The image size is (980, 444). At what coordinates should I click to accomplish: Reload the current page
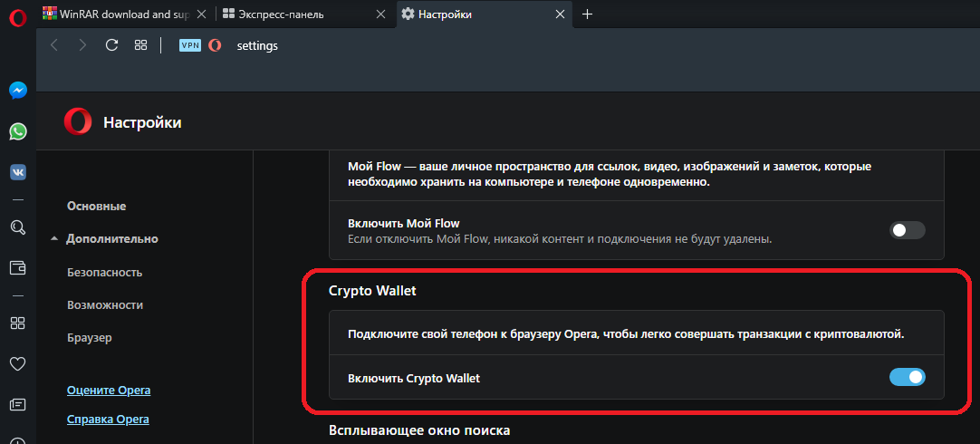[111, 45]
